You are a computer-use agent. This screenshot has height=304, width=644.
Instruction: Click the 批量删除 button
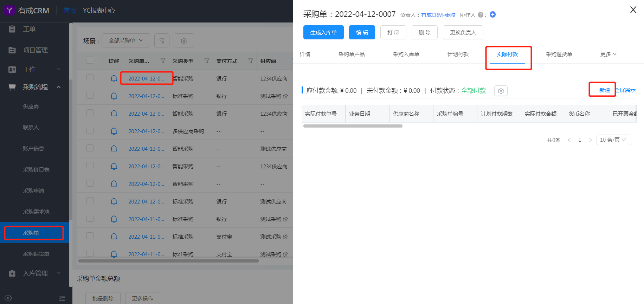pyautogui.click(x=103, y=298)
